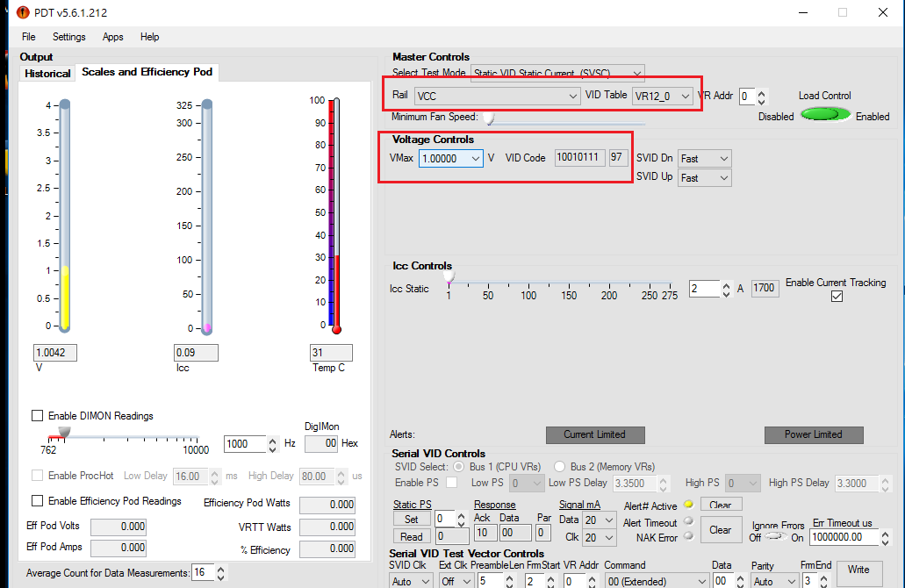
Task: Click the Temp C reading 31 field
Action: (x=331, y=353)
